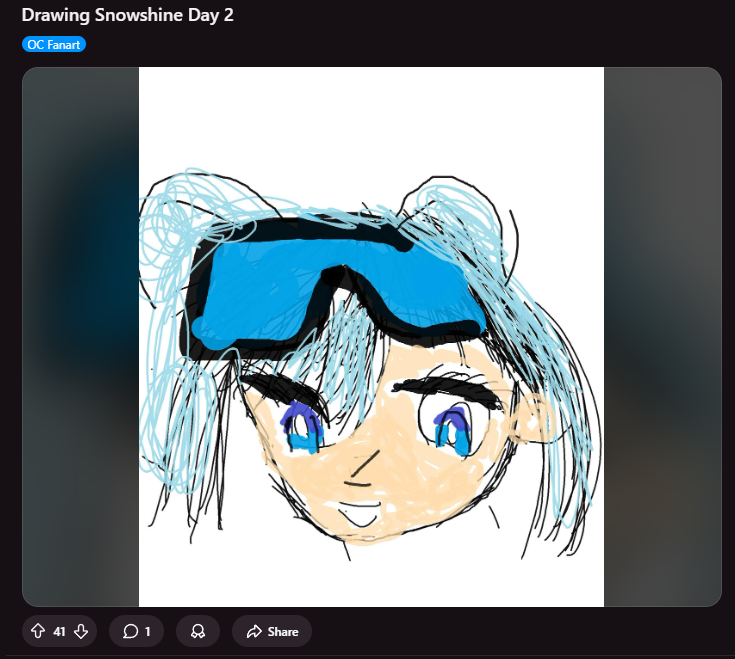Image resolution: width=735 pixels, height=659 pixels.
Task: Filter by the OC Fanart flair
Action: (54, 45)
